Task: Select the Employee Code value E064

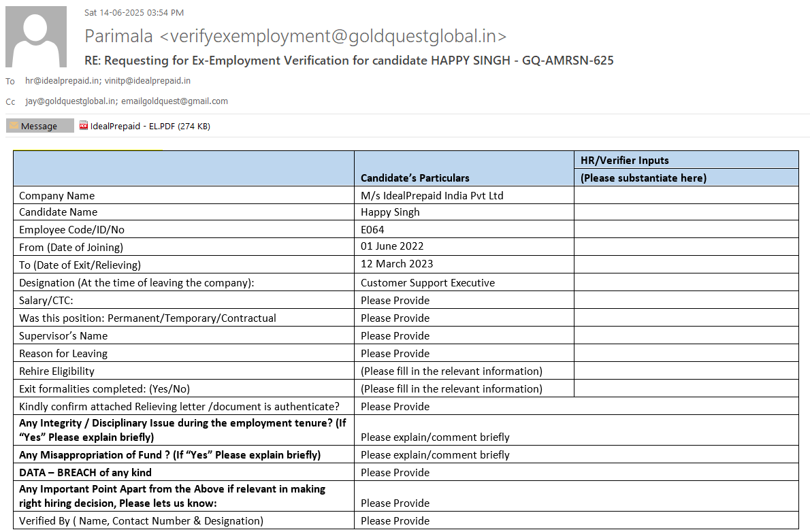Action: click(372, 230)
